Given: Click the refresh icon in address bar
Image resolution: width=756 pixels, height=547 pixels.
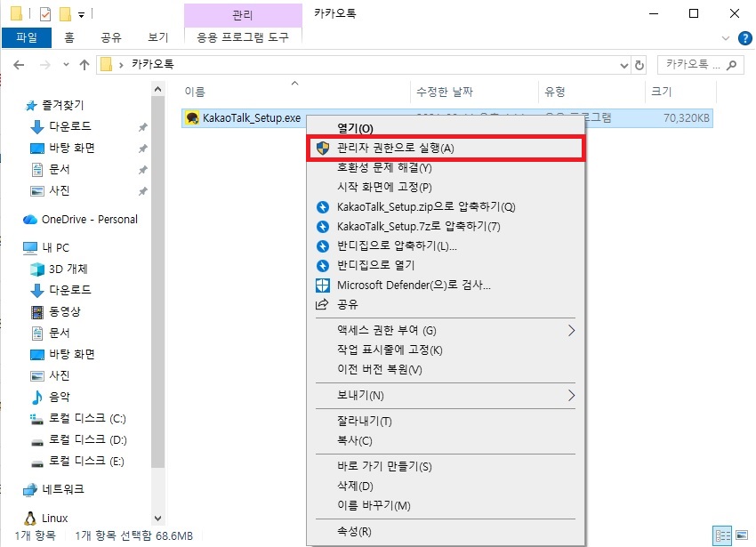Looking at the screenshot, I should pos(639,65).
